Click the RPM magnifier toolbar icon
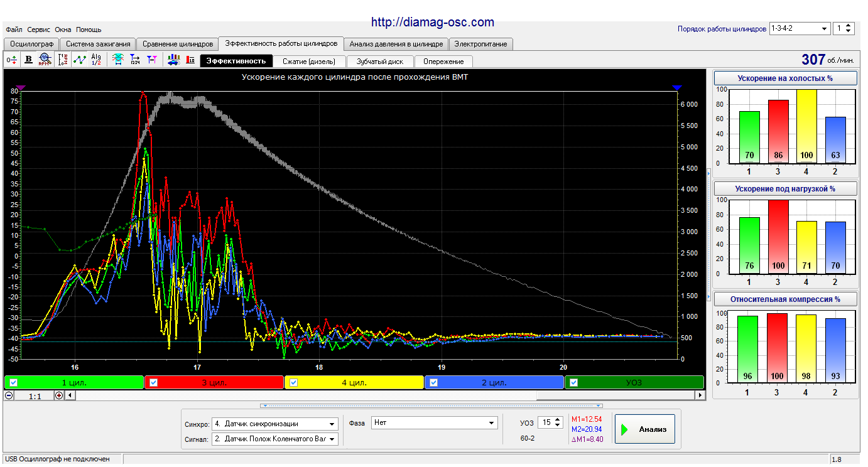 [x=45, y=60]
